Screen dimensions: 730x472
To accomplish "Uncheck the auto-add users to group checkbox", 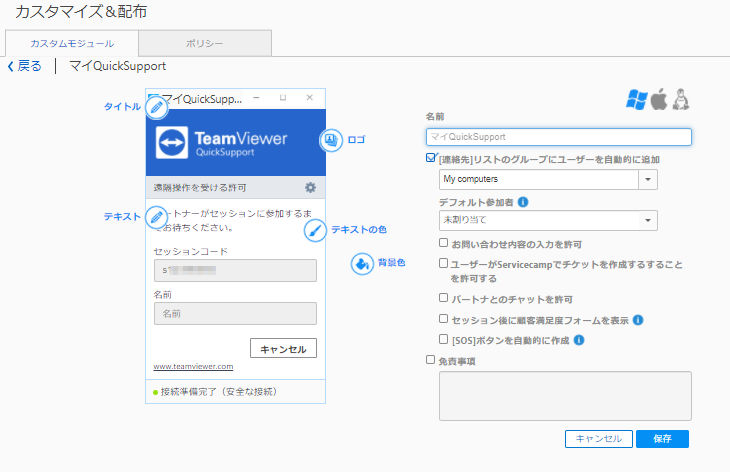I will [x=431, y=158].
